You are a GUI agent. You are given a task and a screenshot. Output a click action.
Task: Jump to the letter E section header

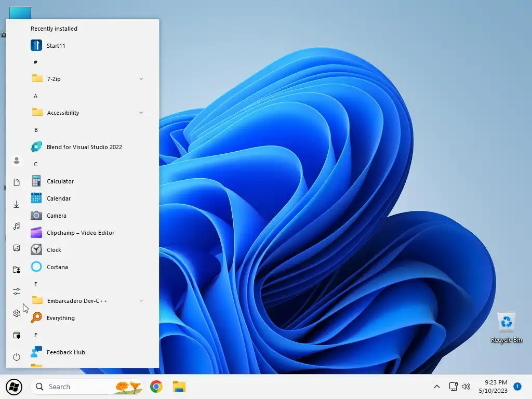click(x=36, y=284)
